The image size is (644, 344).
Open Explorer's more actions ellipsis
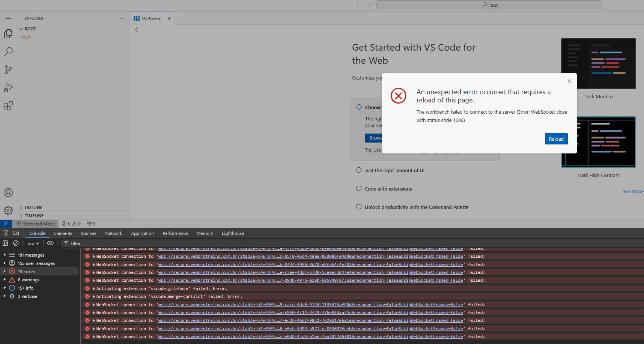(121, 18)
